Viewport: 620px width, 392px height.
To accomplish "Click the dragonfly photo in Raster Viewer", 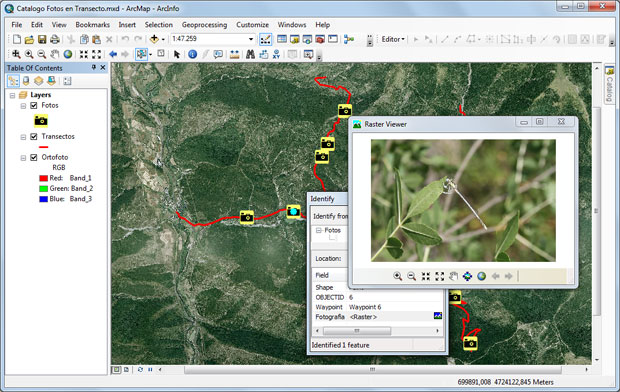I will tap(463, 200).
